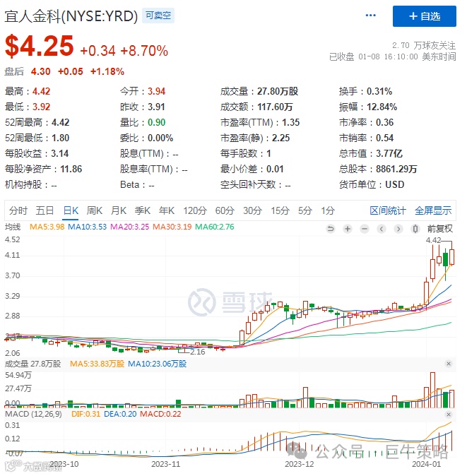Zoom out chart with minus icon
The height and width of the screenshot is (476, 467).
point(365,229)
